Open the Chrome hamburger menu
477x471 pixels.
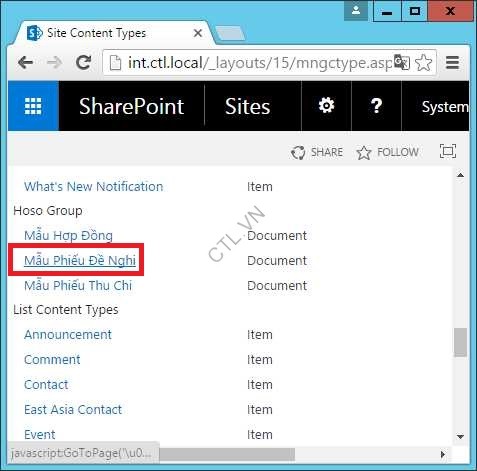point(452,62)
